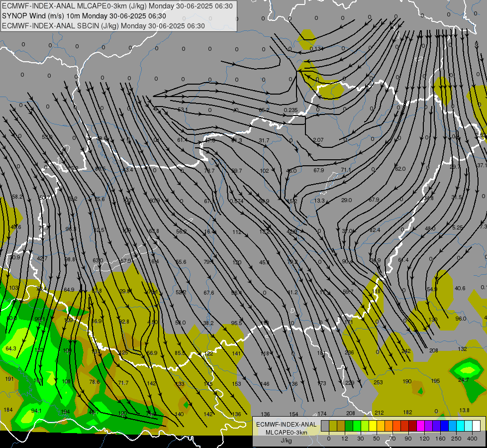The width and height of the screenshot is (487, 448).
Task: Click the map value '94.1'
Action: [36, 411]
